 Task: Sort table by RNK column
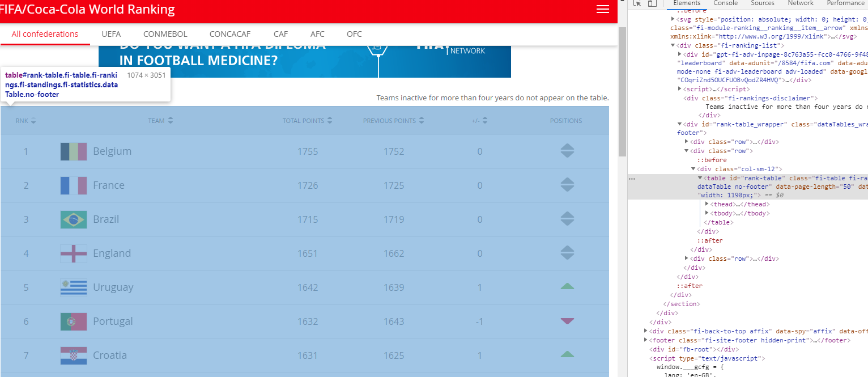(25, 121)
